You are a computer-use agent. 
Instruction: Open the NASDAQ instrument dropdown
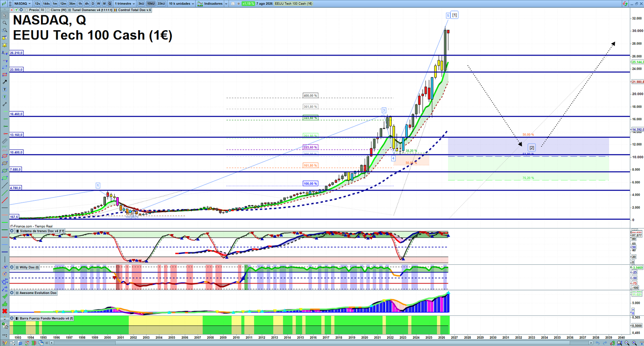click(x=22, y=4)
